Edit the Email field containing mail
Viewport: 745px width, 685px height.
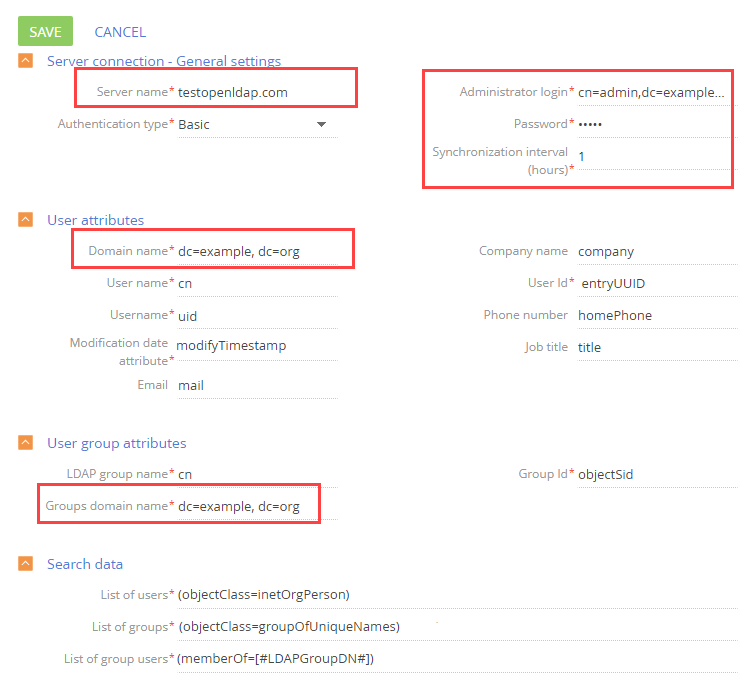258,386
